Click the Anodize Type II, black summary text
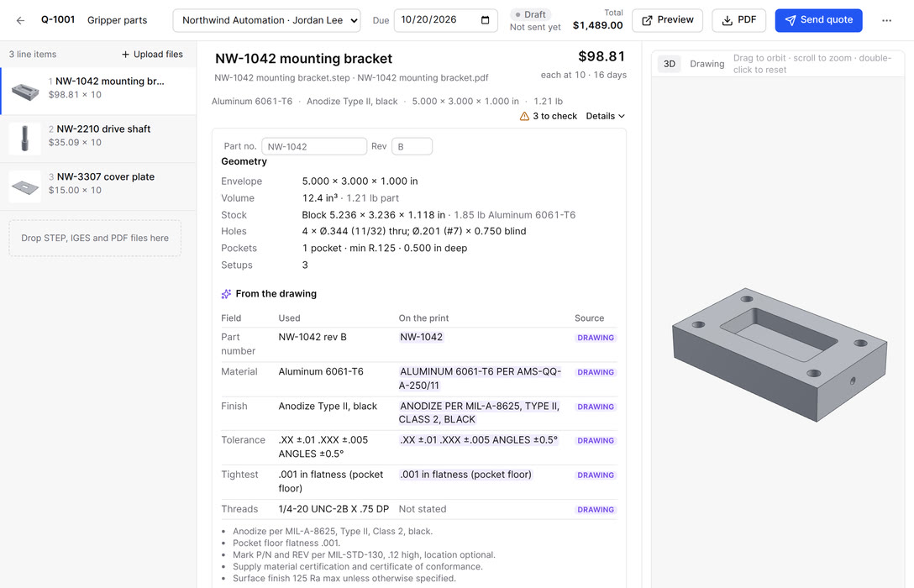 pyautogui.click(x=352, y=102)
